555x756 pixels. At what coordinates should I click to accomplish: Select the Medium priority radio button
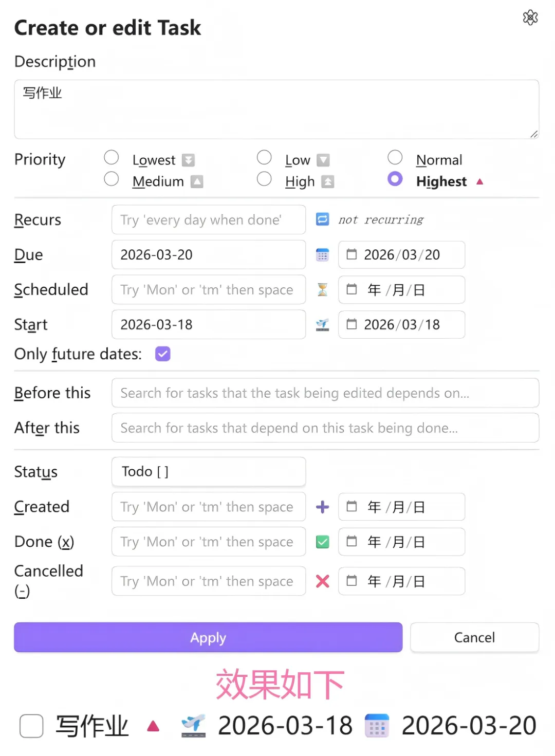pos(112,179)
